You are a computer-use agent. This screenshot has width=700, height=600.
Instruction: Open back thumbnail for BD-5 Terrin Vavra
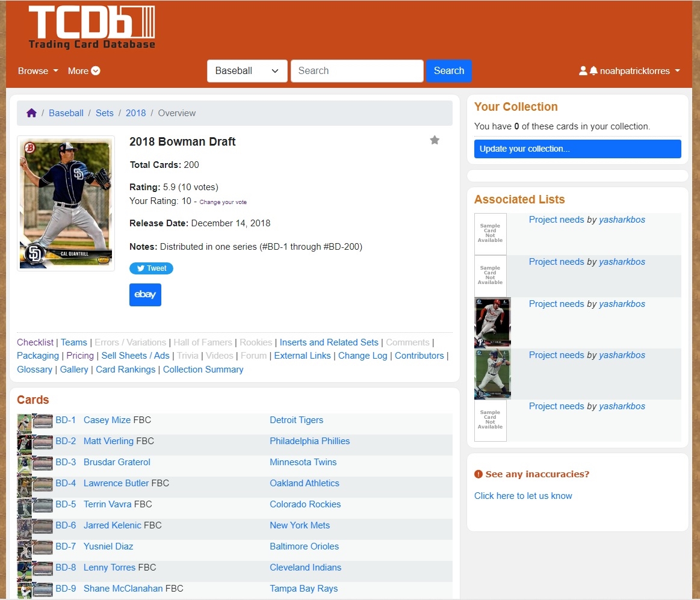[42, 505]
